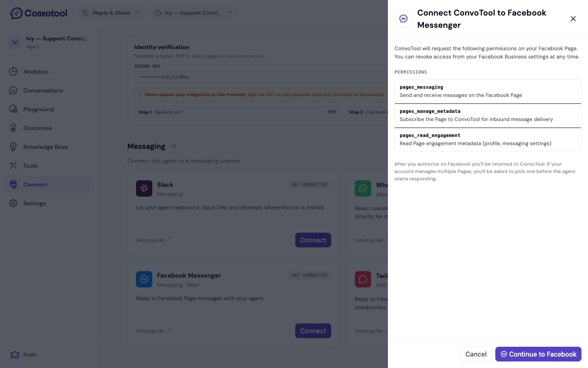Click Facebook Messenger NOT CONNECTED badge
This screenshot has width=588, height=368.
310,276
